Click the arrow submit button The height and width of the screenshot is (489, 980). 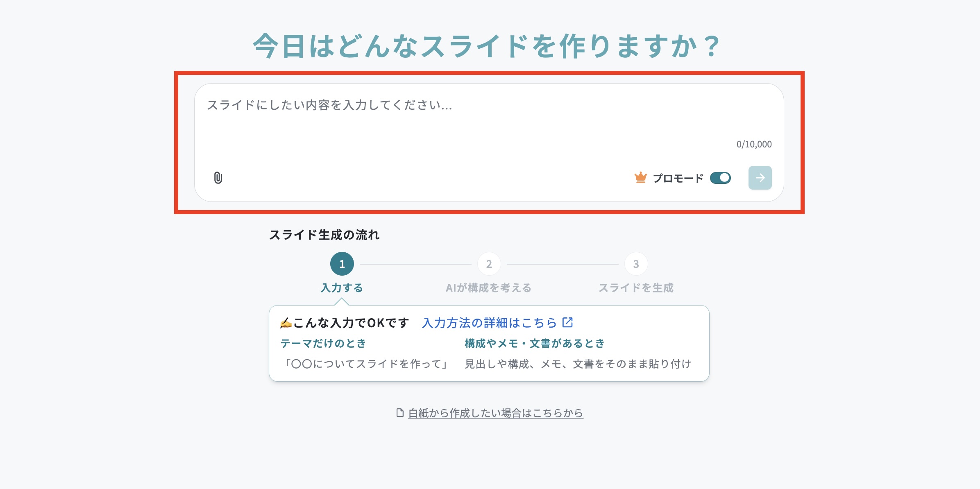pyautogui.click(x=760, y=178)
